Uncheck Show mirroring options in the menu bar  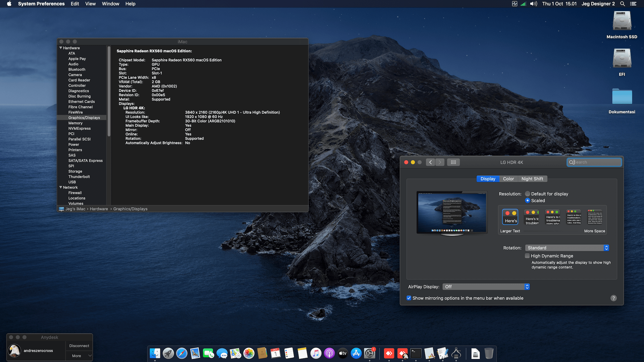pyautogui.click(x=409, y=298)
